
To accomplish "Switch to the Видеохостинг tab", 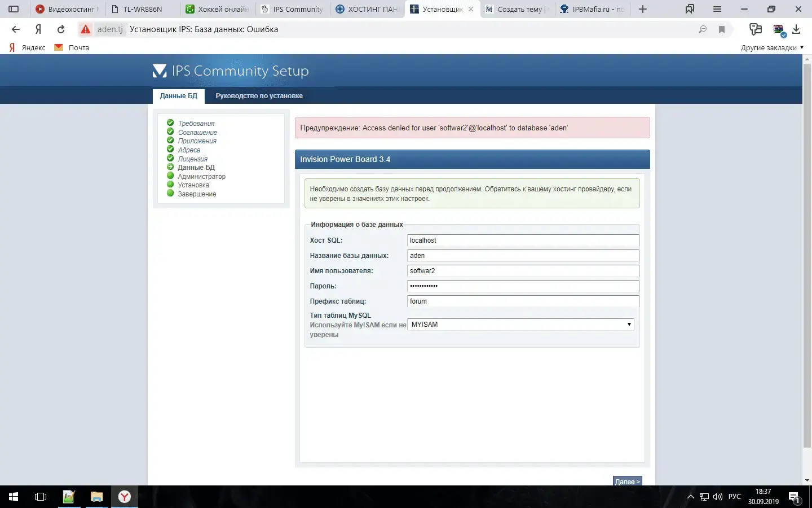I will coord(67,9).
